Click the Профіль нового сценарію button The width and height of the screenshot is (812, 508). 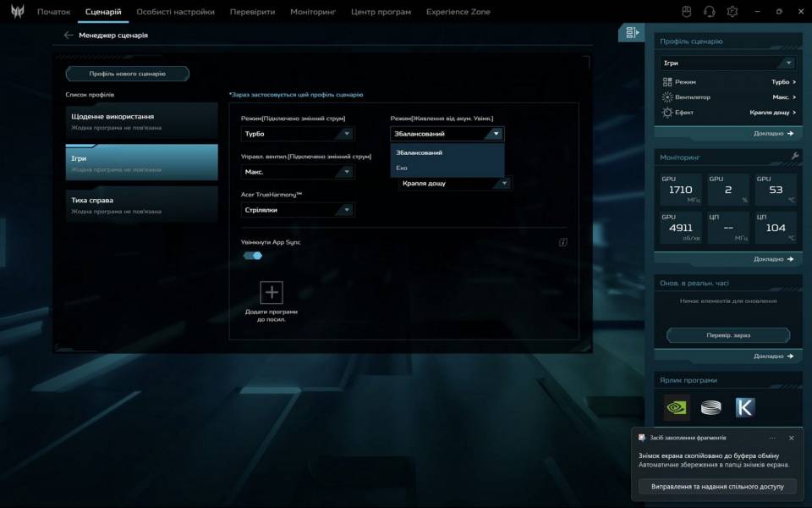[x=128, y=74]
